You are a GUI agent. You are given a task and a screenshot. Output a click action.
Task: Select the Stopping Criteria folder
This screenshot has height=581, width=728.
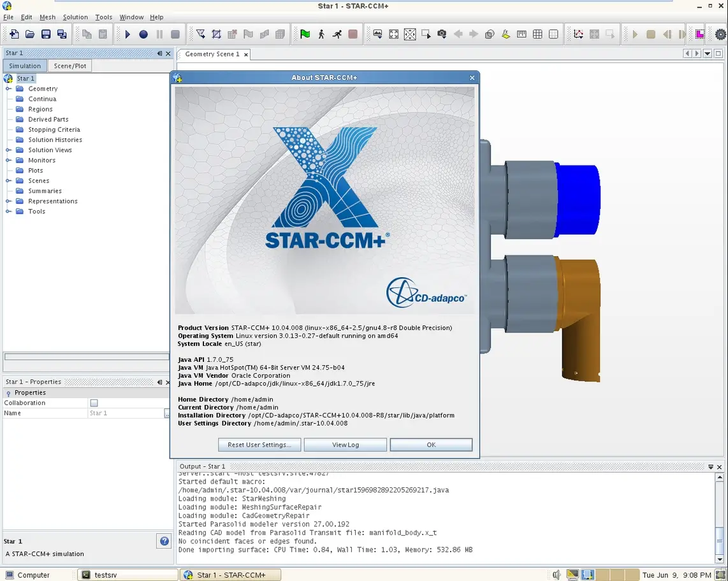pos(54,129)
